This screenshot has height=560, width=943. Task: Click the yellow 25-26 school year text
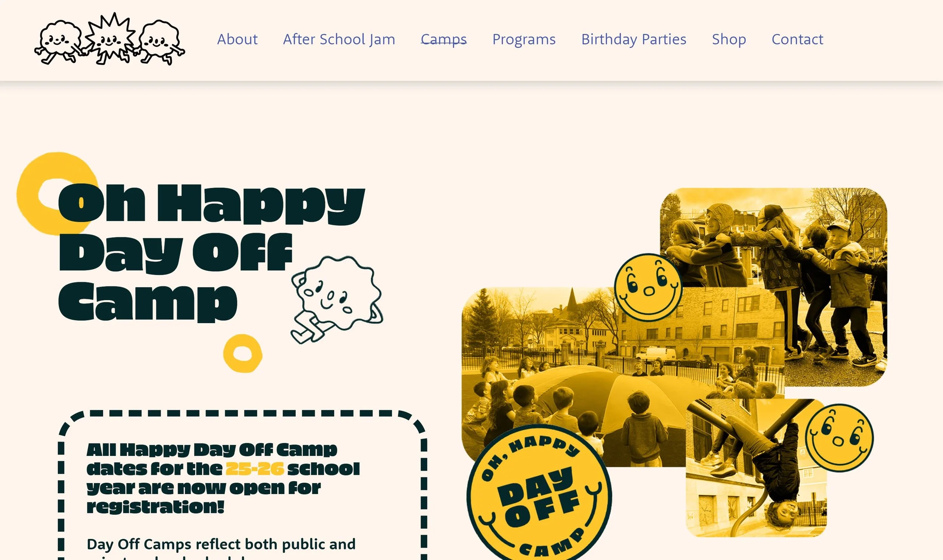pos(255,469)
